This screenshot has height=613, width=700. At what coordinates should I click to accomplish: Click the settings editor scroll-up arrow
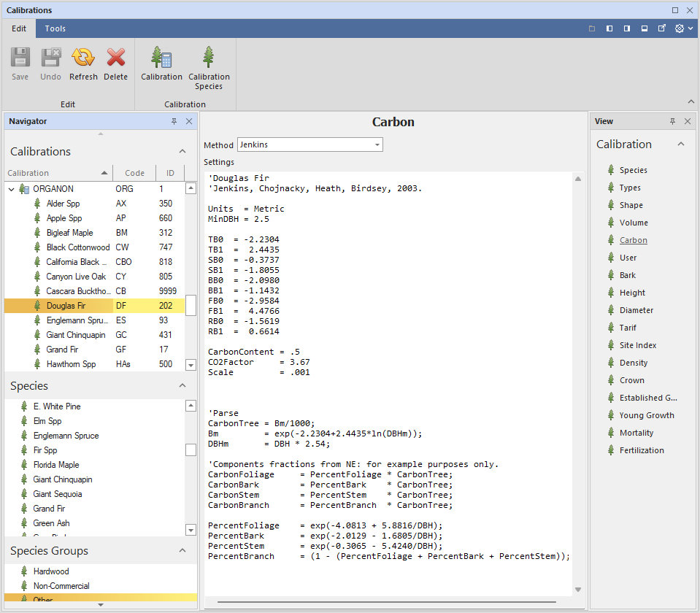[578, 179]
